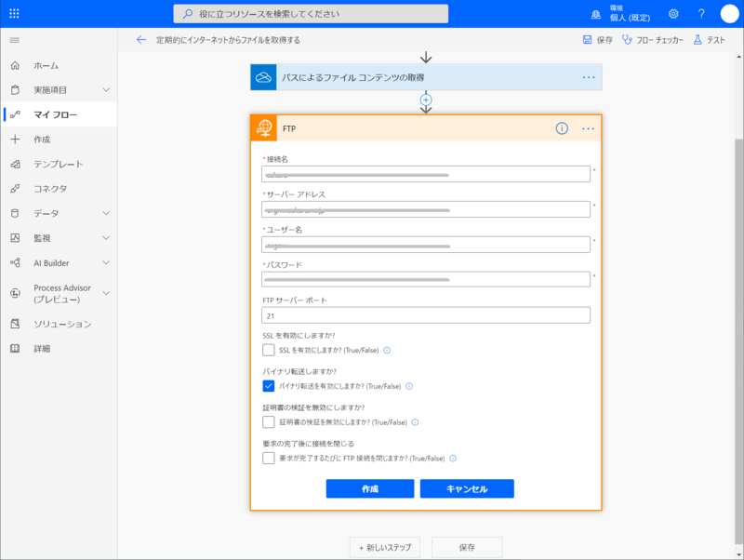Click the AI Builder sidebar icon
The width and height of the screenshot is (744, 560).
[x=15, y=262]
